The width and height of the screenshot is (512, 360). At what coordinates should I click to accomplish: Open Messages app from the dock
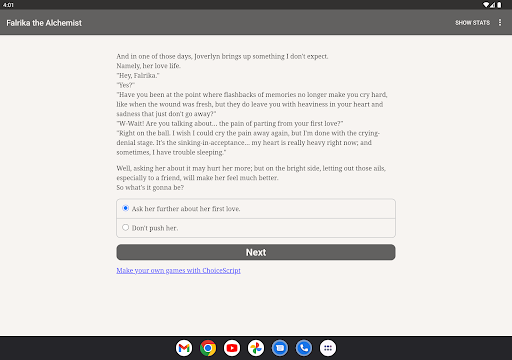[x=280, y=348]
